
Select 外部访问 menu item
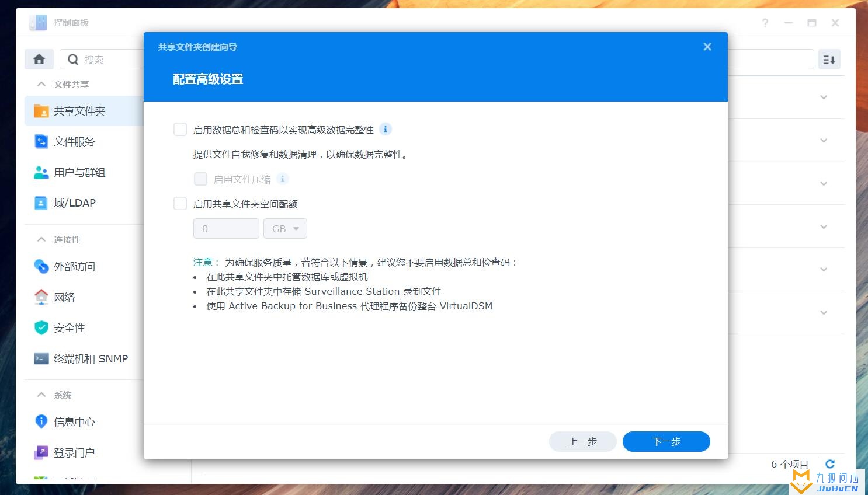pyautogui.click(x=84, y=266)
